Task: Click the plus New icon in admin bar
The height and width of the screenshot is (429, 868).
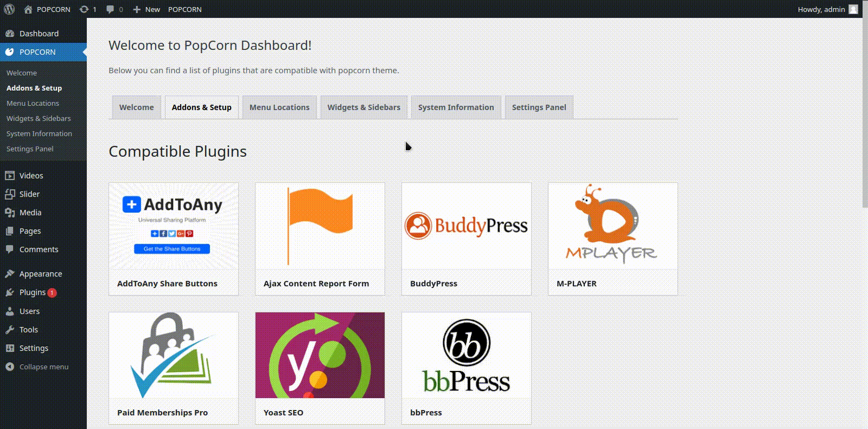Action: 137,9
